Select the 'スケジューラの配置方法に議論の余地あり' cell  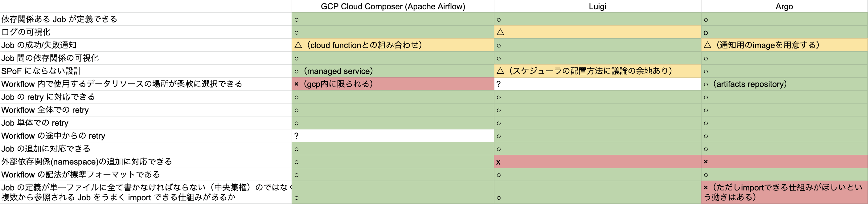pyautogui.click(x=597, y=71)
